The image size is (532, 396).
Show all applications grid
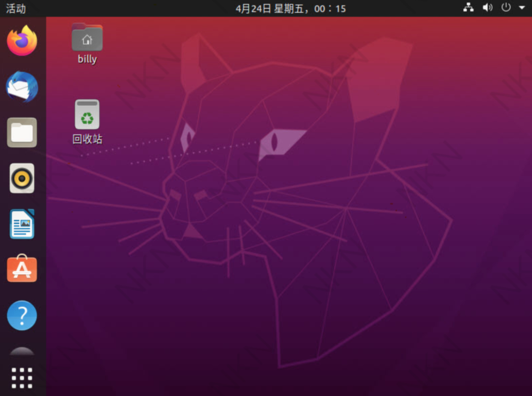tap(22, 378)
